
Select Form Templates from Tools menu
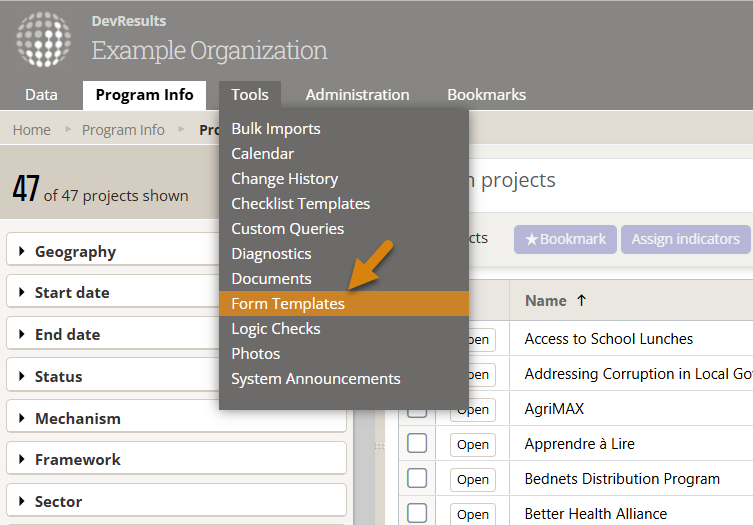288,304
